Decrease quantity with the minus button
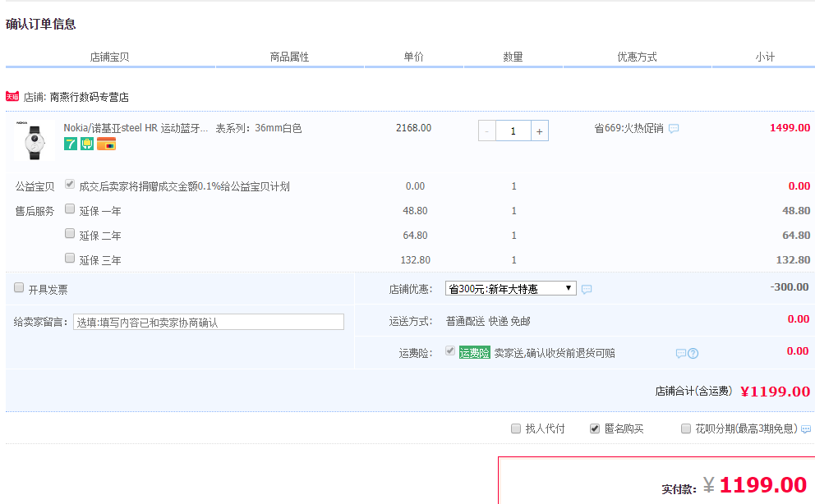The height and width of the screenshot is (504, 815). click(x=487, y=131)
